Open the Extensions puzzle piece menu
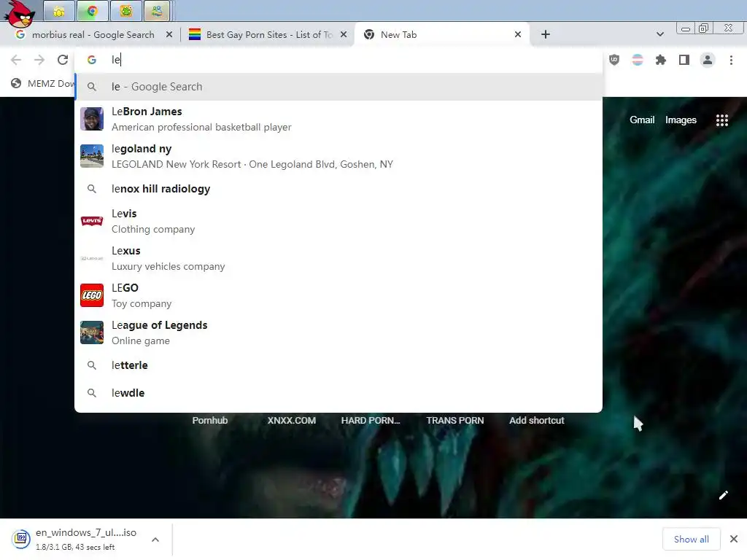The width and height of the screenshot is (747, 560). pos(661,60)
